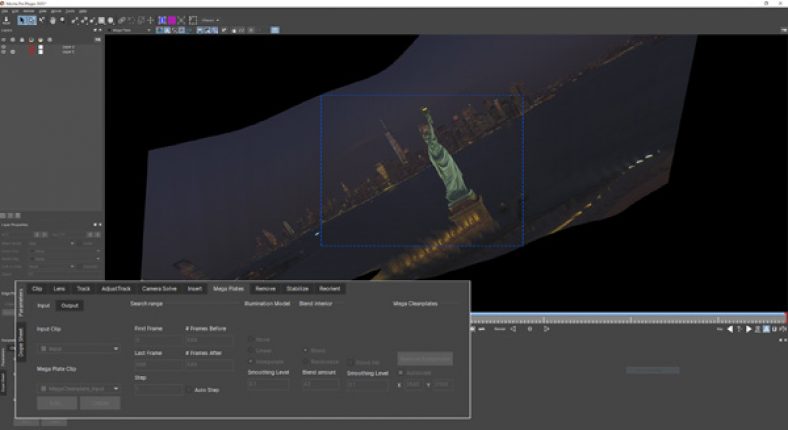Select the Output sub-tab
Viewport: 788px width, 430px height.
(x=70, y=305)
